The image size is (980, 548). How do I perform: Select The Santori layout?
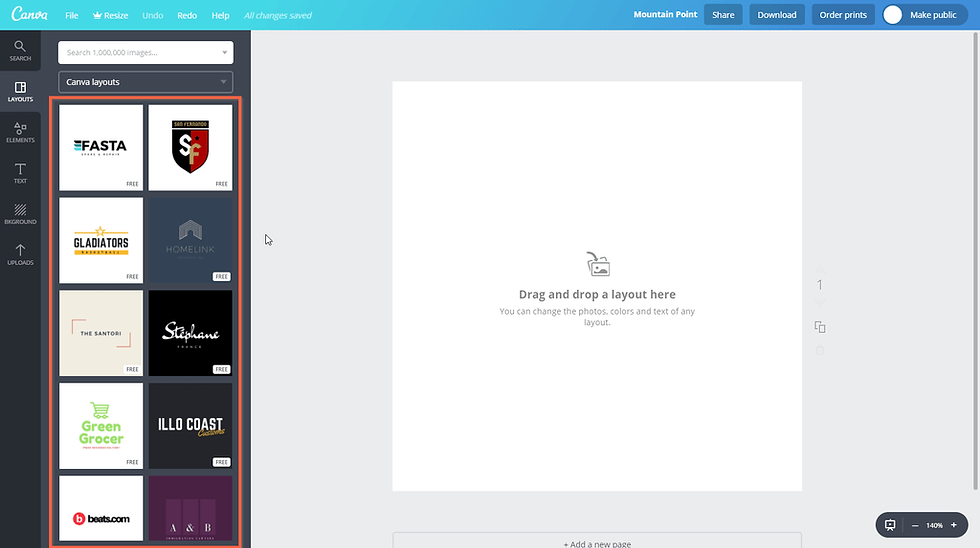click(x=101, y=333)
